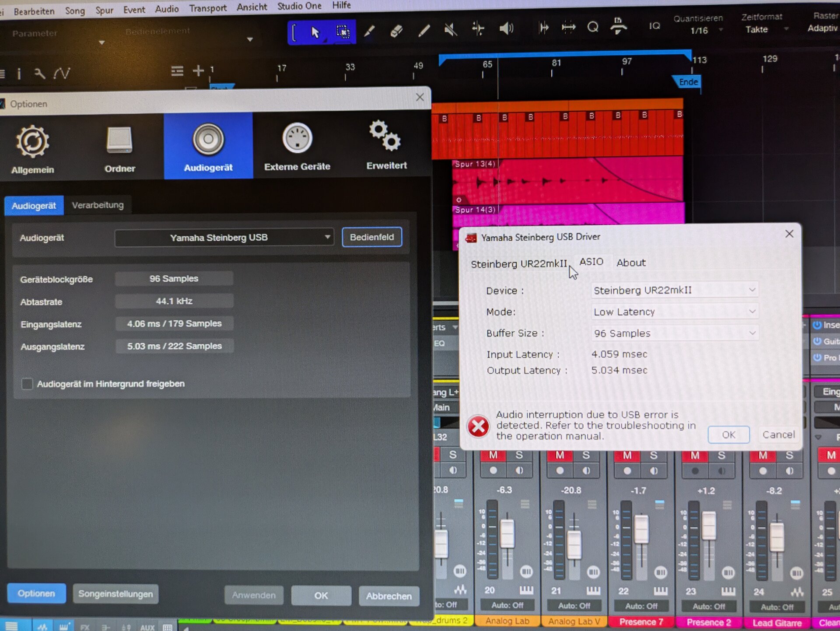This screenshot has width=840, height=631.
Task: Solo channel 23 Presence 2
Action: pyautogui.click(x=721, y=456)
